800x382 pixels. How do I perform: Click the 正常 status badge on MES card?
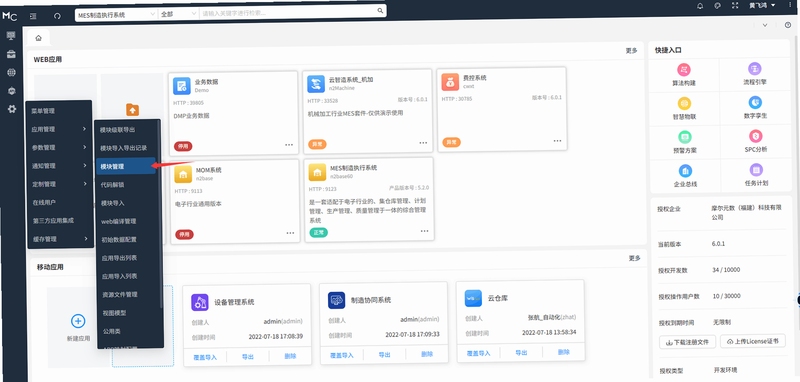click(319, 233)
